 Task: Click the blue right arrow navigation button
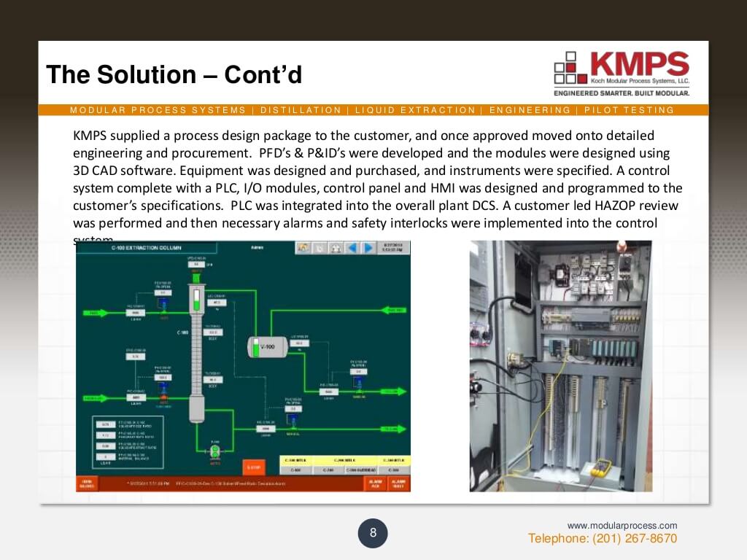click(368, 248)
